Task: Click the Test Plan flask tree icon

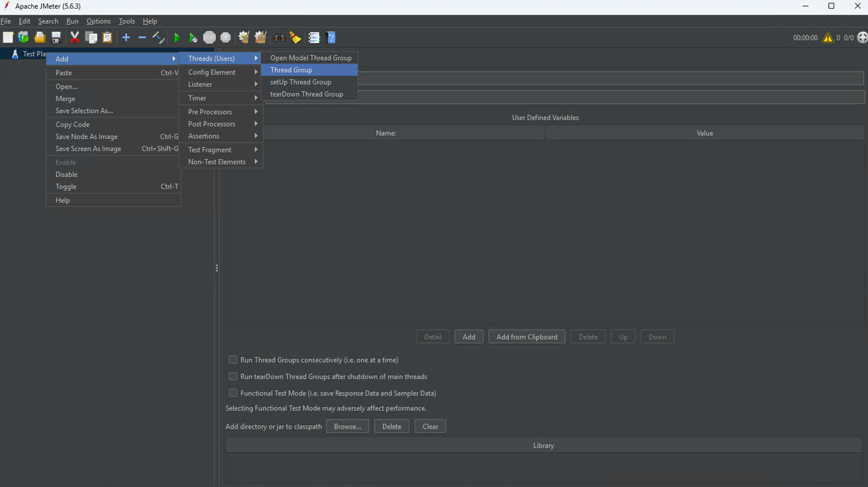Action: coord(15,54)
